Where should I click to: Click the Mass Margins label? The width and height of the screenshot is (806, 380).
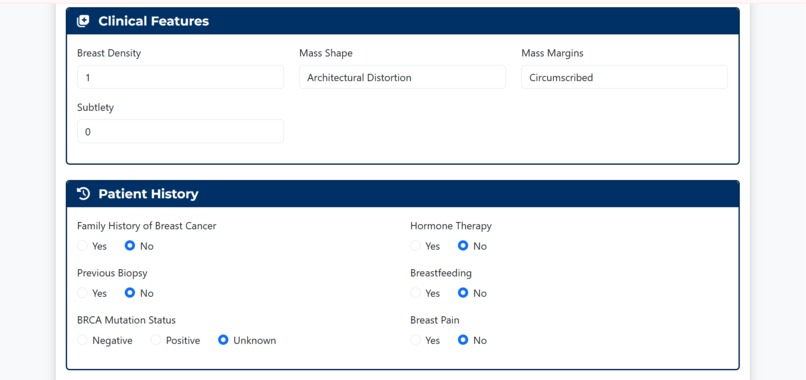pyautogui.click(x=553, y=53)
